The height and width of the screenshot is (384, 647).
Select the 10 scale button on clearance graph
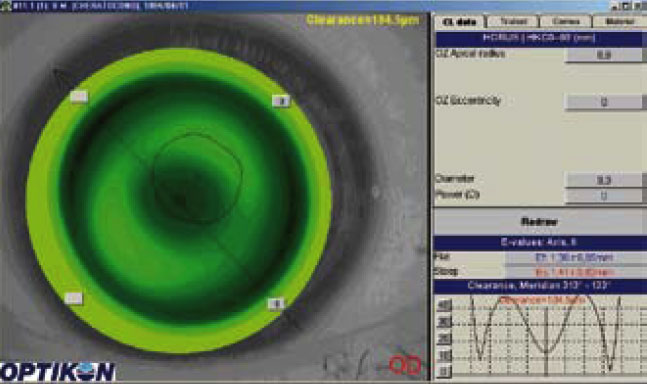[444, 356]
